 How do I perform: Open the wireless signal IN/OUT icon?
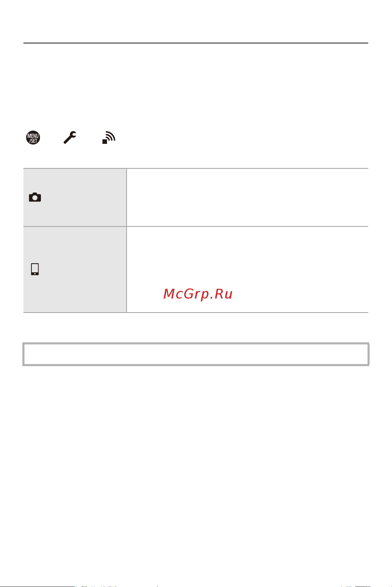[x=109, y=138]
